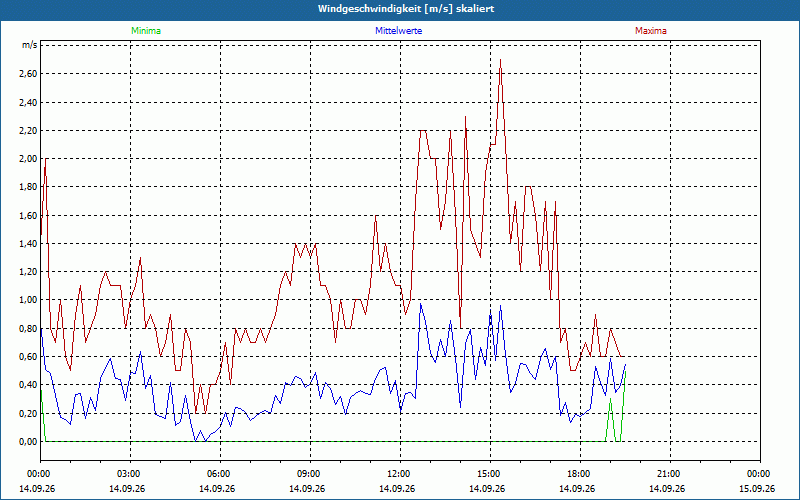Image resolution: width=800 pixels, height=500 pixels.
Task: Click the '18:00' time label
Action: tap(577, 474)
